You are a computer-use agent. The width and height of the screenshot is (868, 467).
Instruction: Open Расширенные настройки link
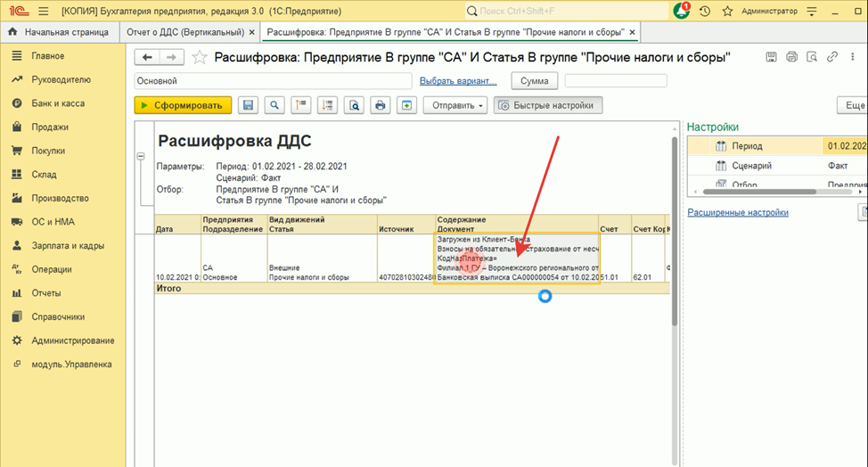pyautogui.click(x=737, y=212)
